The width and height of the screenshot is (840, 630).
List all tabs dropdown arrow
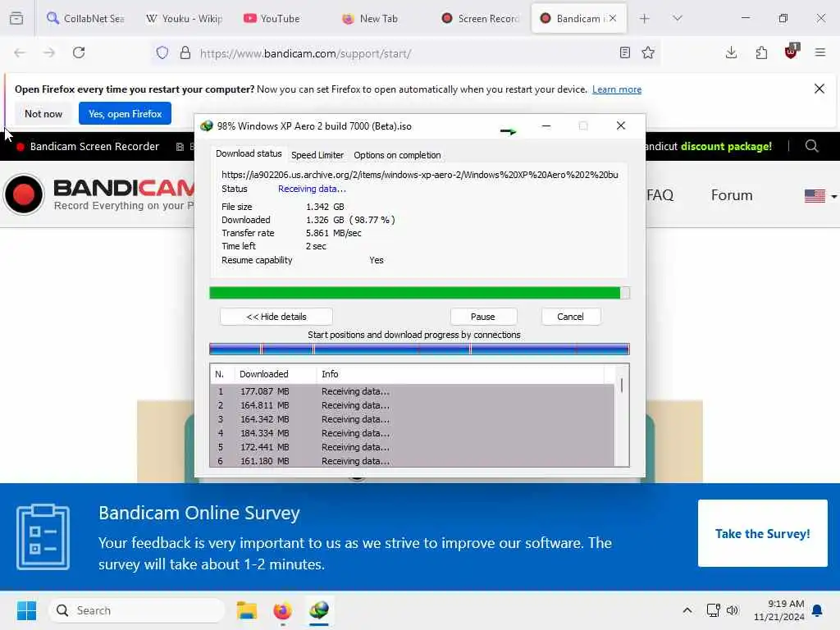click(677, 18)
